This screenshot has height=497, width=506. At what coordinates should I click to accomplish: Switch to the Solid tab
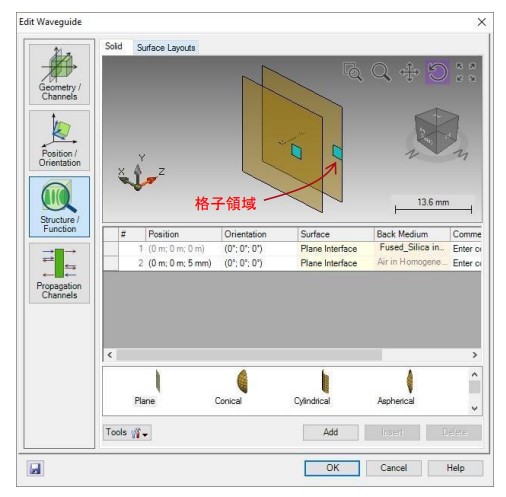[114, 46]
